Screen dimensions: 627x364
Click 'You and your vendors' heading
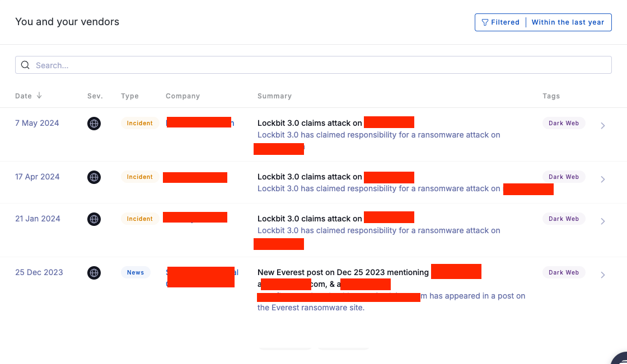point(67,22)
